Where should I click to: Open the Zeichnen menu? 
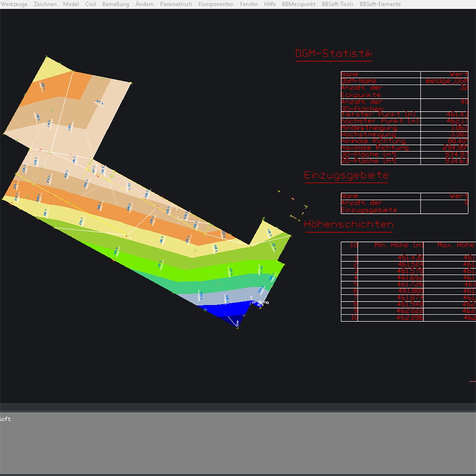coord(45,4)
